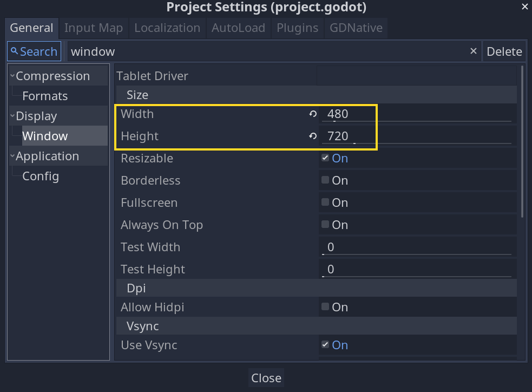This screenshot has width=532, height=392.
Task: Switch to the Input Map tab
Action: coord(93,28)
